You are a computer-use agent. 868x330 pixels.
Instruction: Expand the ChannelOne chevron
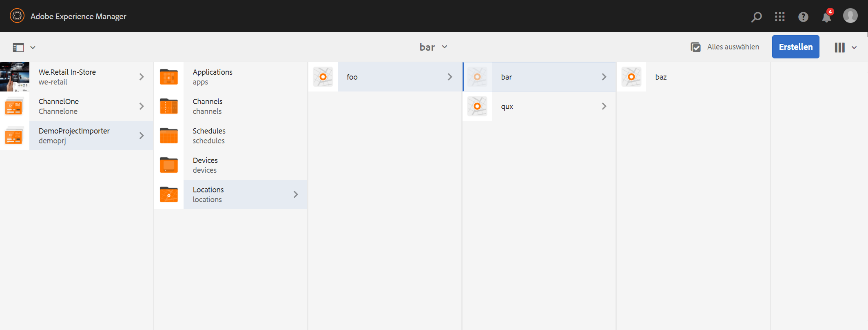tap(142, 106)
